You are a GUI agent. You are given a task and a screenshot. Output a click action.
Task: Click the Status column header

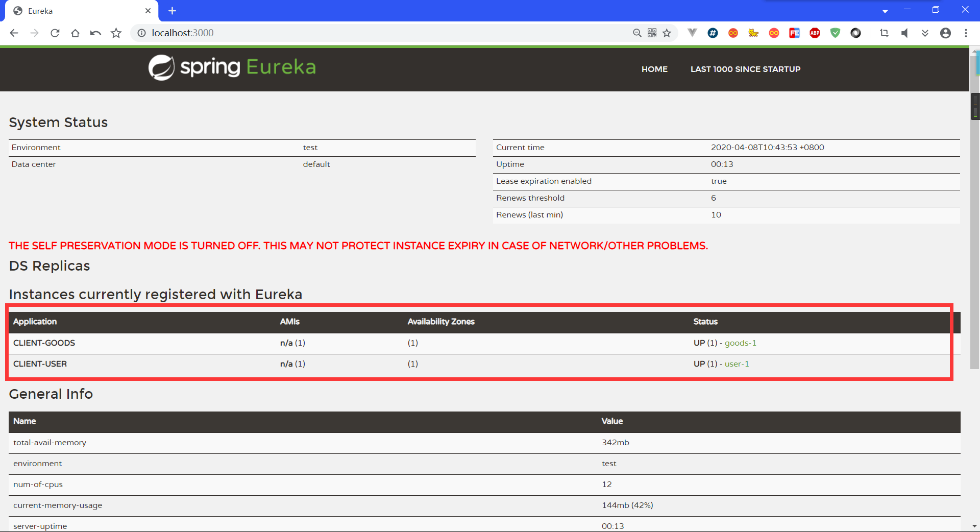[705, 322]
